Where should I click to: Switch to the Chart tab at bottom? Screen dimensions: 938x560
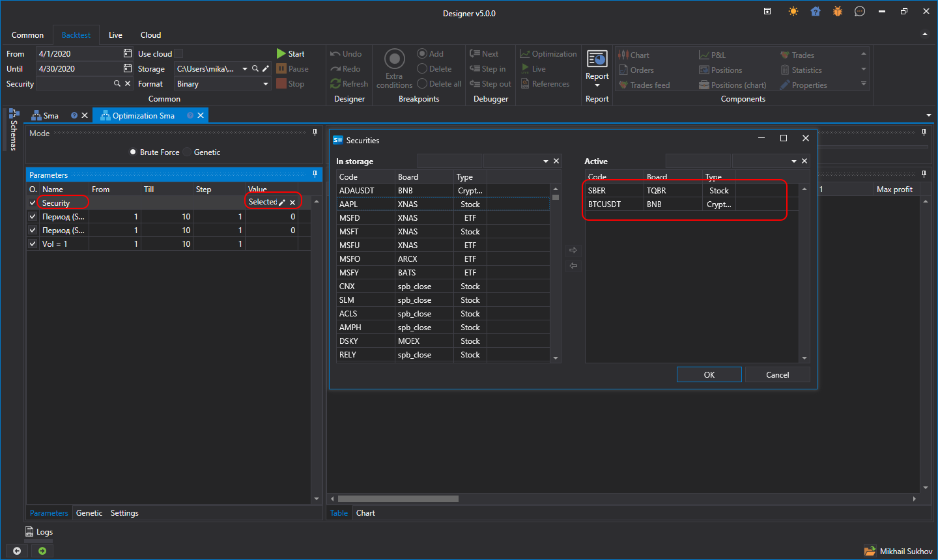coord(365,513)
